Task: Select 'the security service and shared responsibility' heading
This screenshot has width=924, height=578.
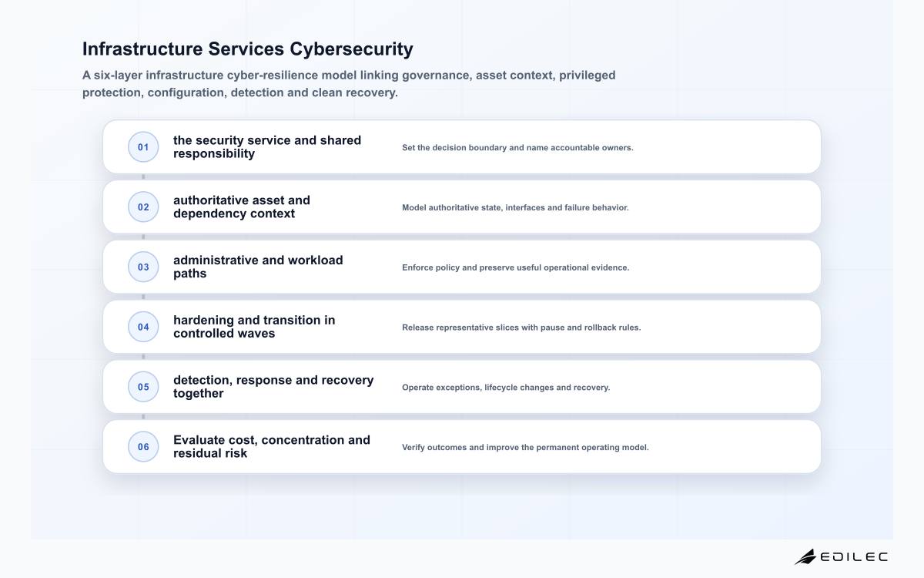Action: click(267, 147)
